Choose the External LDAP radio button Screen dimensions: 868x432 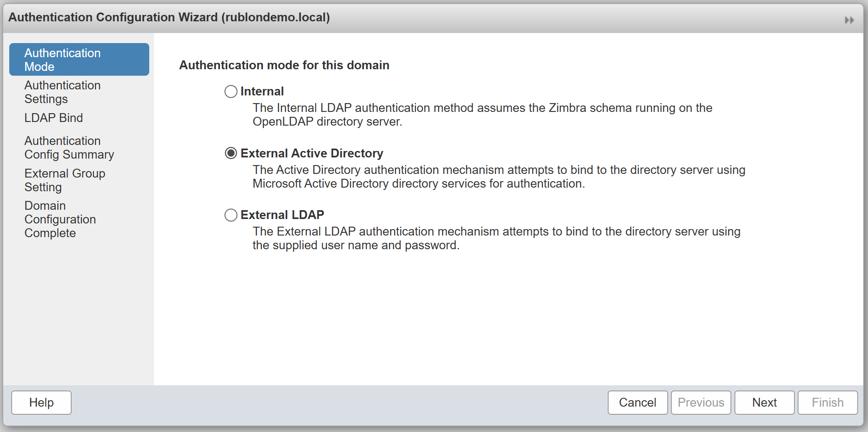[x=231, y=215]
